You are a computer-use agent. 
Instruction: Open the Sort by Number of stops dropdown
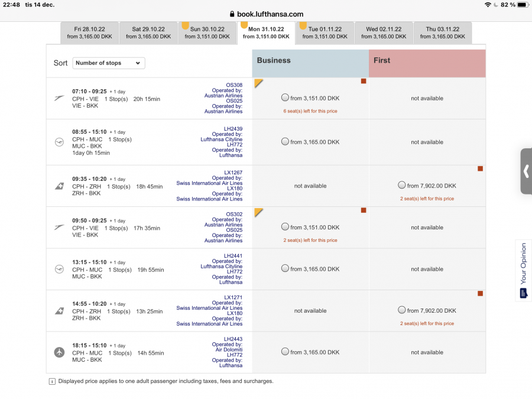[x=109, y=63]
